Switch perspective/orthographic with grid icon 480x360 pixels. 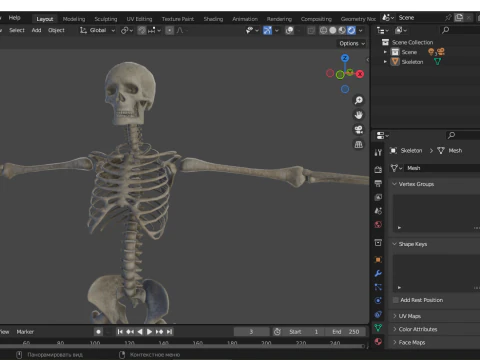tap(359, 144)
